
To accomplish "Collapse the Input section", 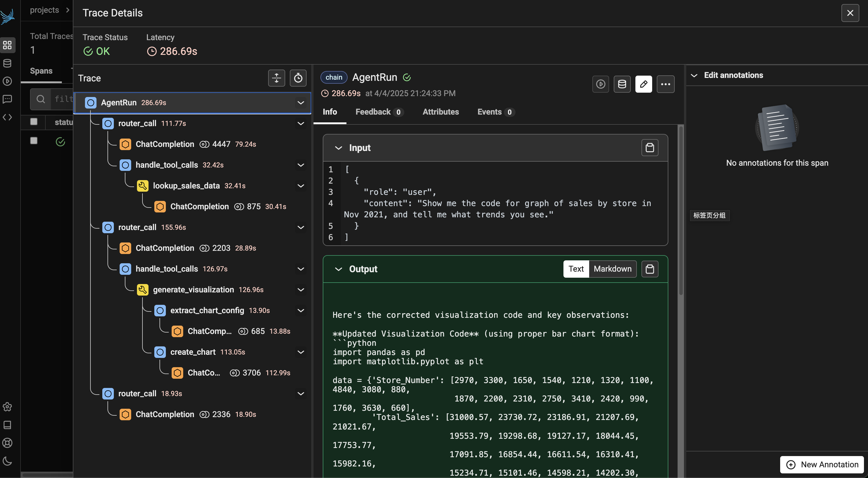I will [339, 148].
